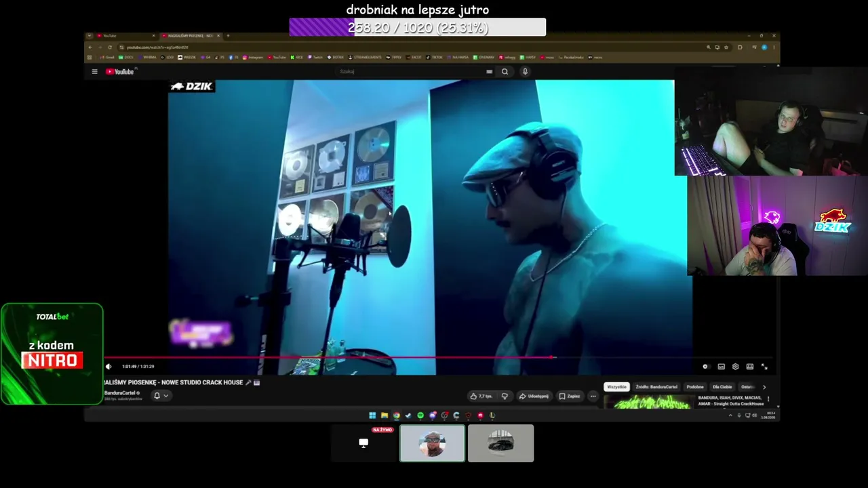
Task: Show hidden system tray icons
Action: tap(730, 415)
